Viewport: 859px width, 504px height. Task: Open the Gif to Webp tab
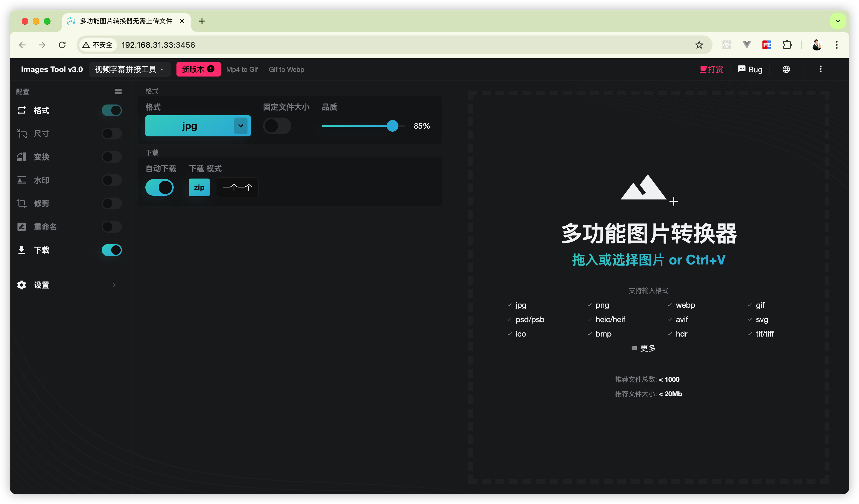(286, 70)
